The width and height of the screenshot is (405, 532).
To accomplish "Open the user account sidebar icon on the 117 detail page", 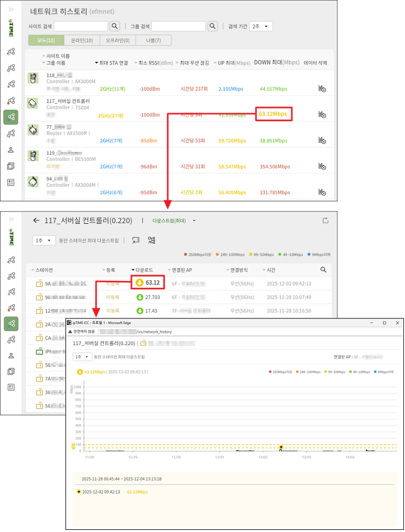I will click(x=11, y=356).
